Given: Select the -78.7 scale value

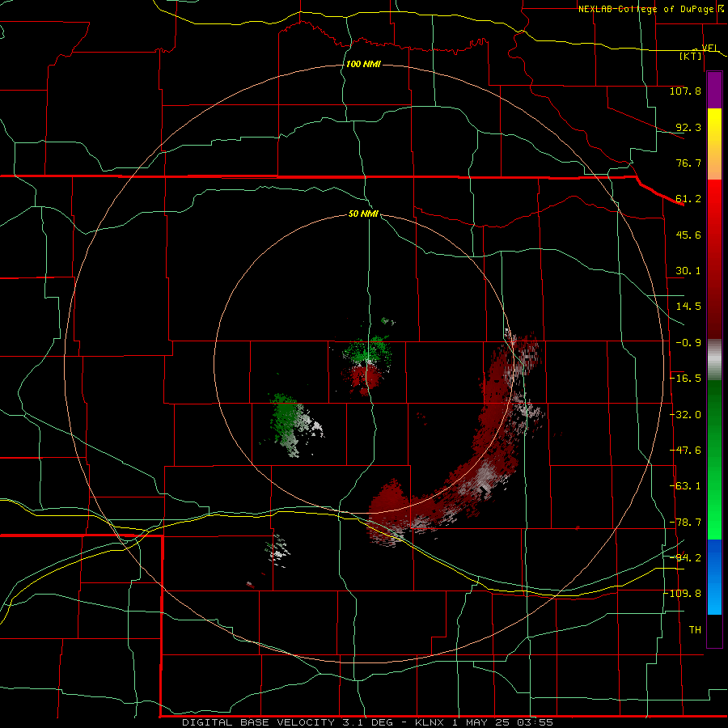Looking at the screenshot, I should [x=685, y=523].
